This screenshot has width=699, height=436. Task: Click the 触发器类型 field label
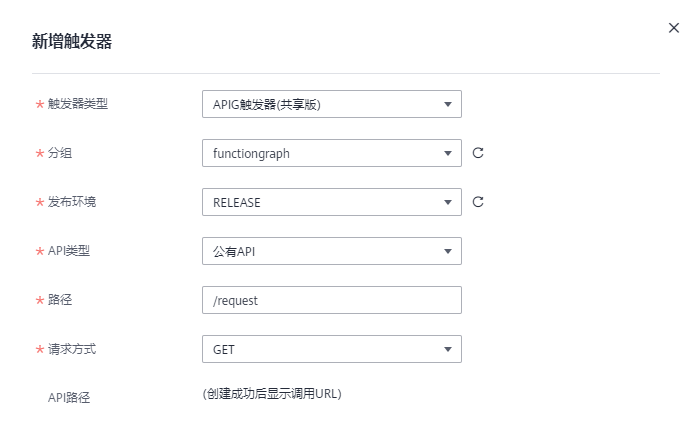[x=78, y=104]
